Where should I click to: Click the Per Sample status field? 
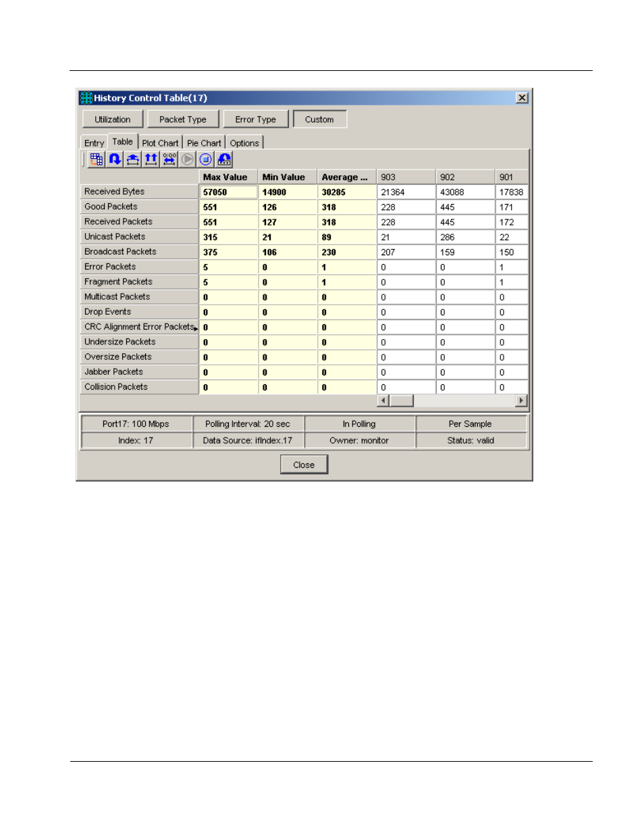click(x=471, y=424)
